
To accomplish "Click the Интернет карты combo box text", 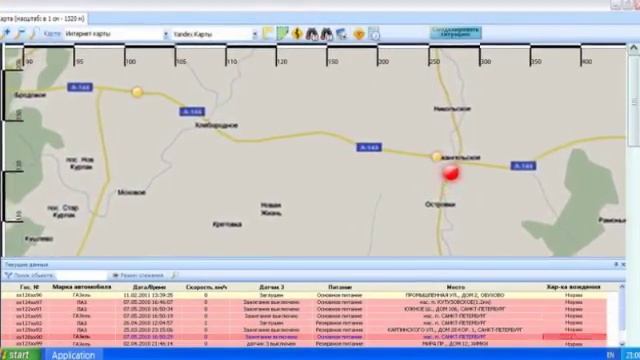I will tap(88, 34).
